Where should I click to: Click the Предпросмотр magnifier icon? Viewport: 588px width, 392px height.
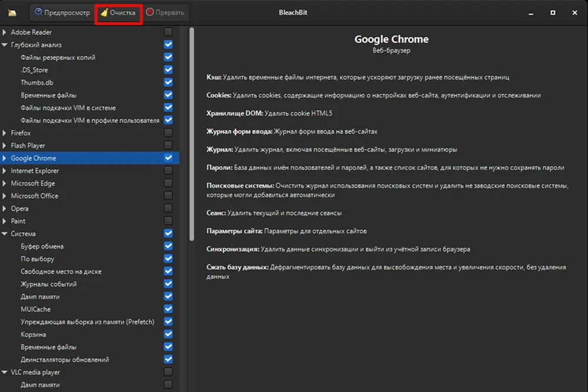[x=39, y=12]
